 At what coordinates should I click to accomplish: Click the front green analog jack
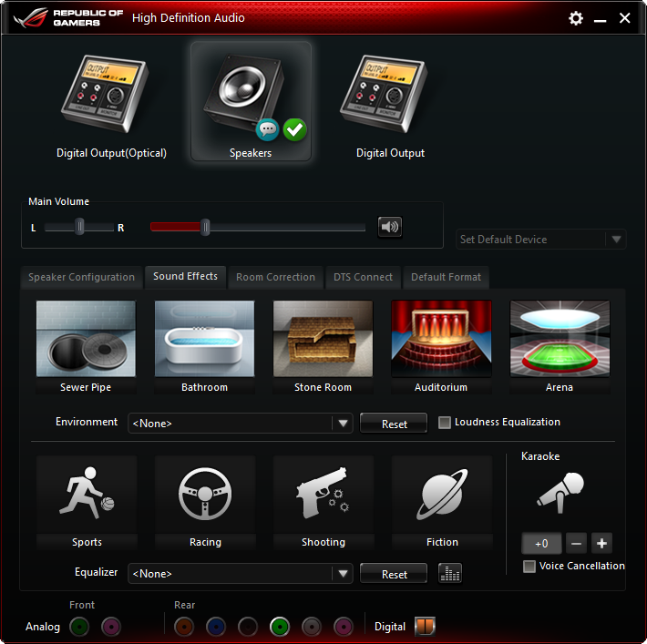click(x=79, y=627)
